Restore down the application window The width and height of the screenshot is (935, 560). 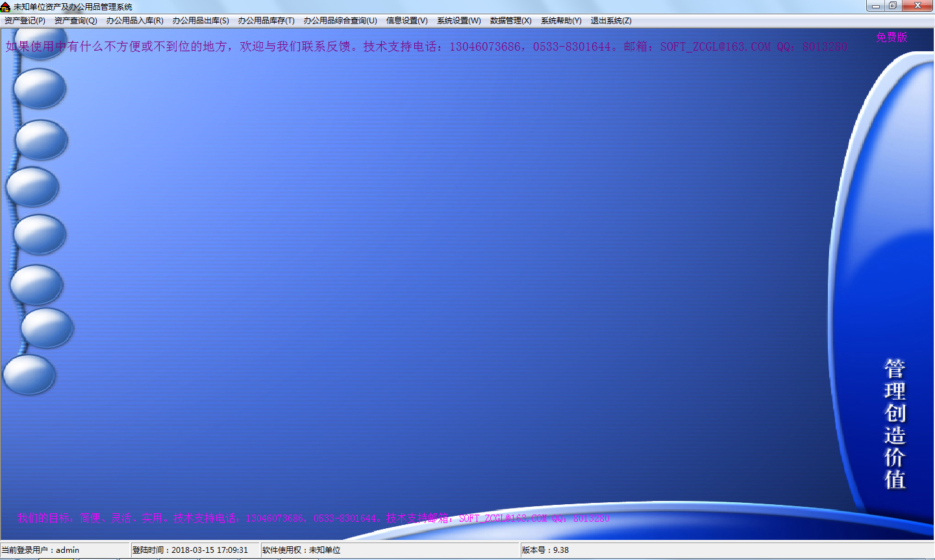click(893, 6)
